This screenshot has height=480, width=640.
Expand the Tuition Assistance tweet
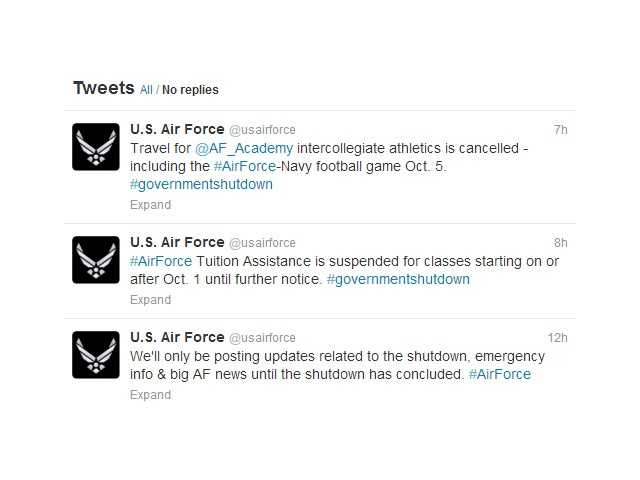coord(150,300)
